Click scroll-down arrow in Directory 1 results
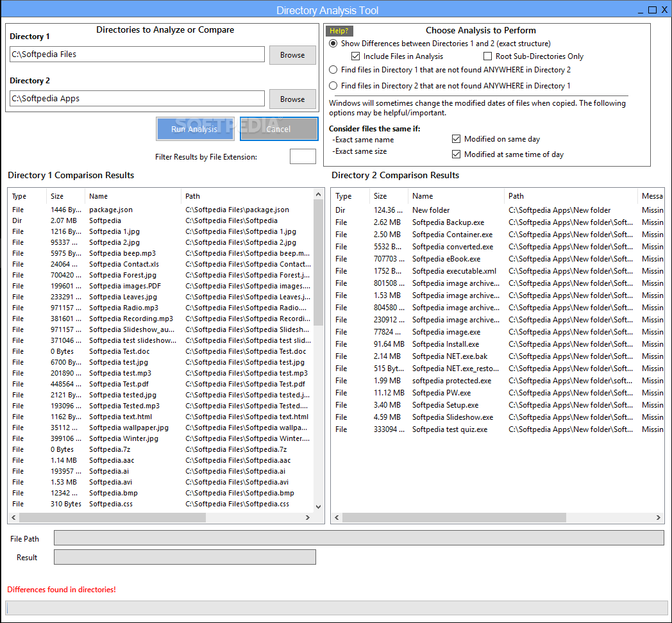Screen dimensions: 672x623 pyautogui.click(x=318, y=506)
